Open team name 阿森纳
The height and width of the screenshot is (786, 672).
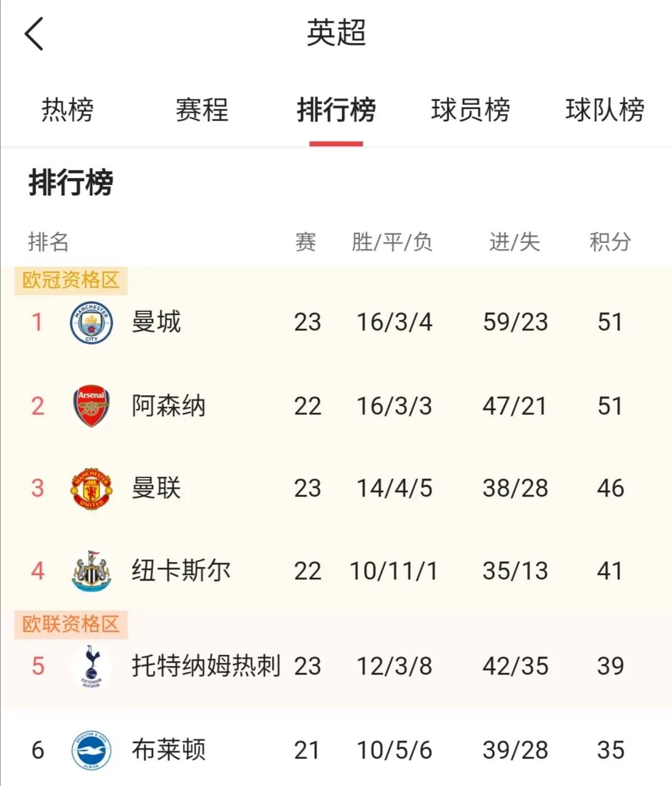pyautogui.click(x=168, y=406)
